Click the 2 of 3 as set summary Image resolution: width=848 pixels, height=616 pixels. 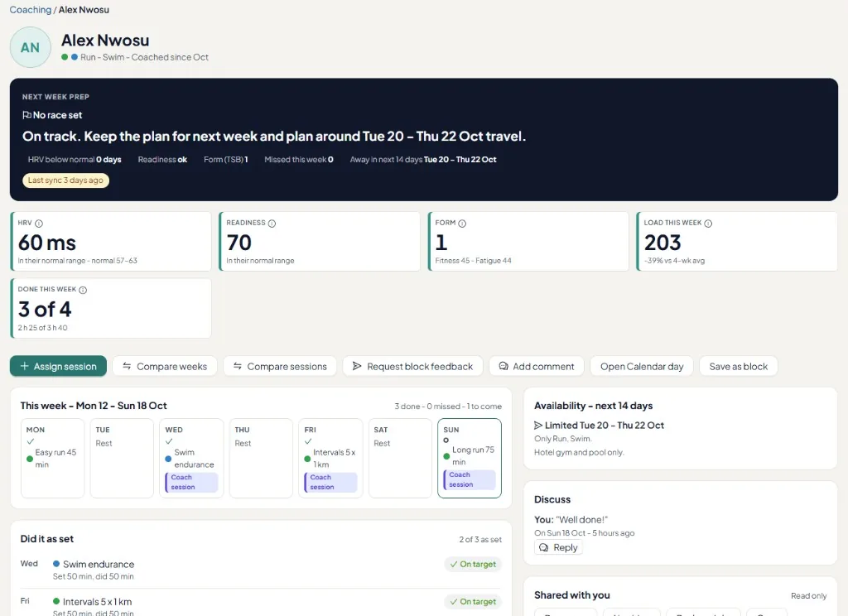tap(480, 539)
